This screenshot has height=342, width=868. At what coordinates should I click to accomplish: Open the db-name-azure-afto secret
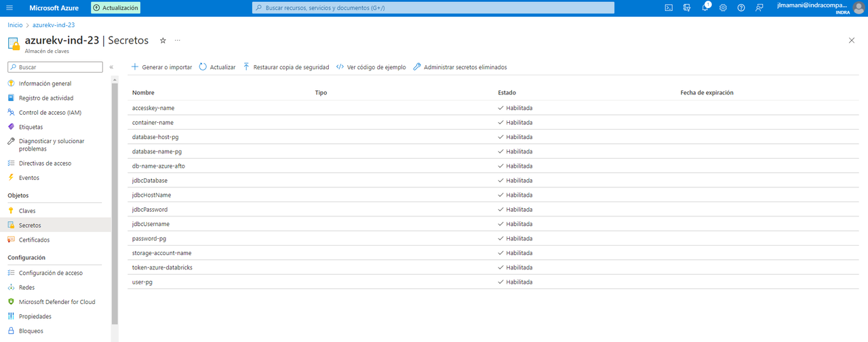pos(158,166)
